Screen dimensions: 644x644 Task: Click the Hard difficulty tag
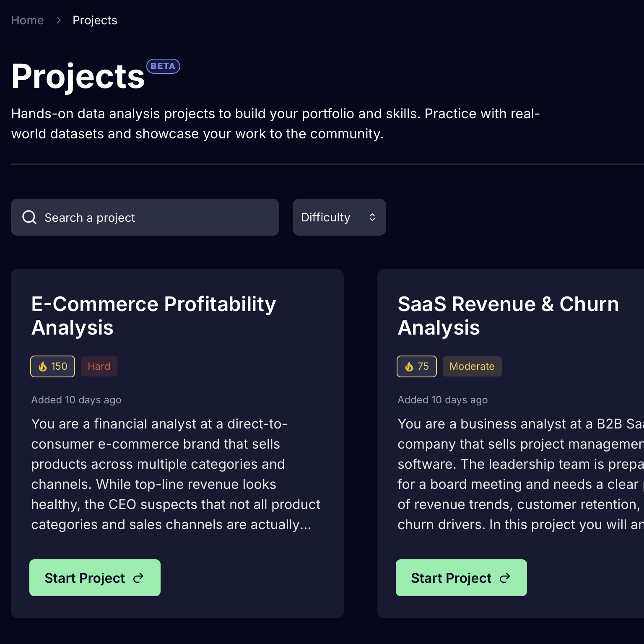[99, 366]
